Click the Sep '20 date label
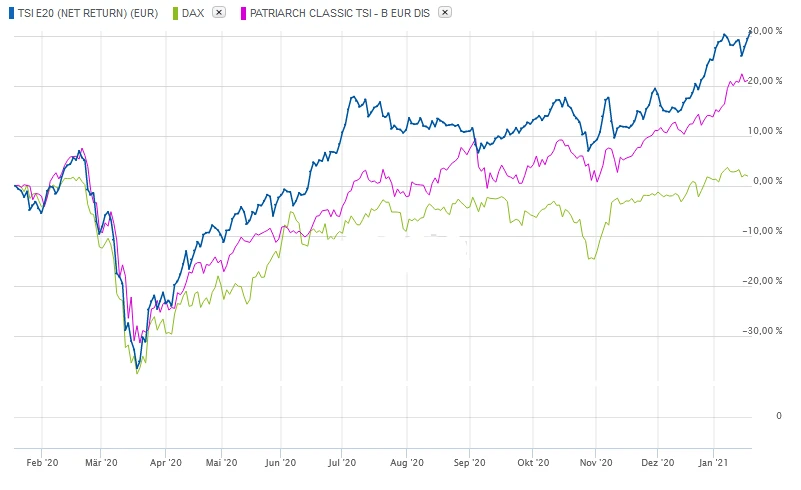Image resolution: width=801 pixels, height=490 pixels. 469,463
